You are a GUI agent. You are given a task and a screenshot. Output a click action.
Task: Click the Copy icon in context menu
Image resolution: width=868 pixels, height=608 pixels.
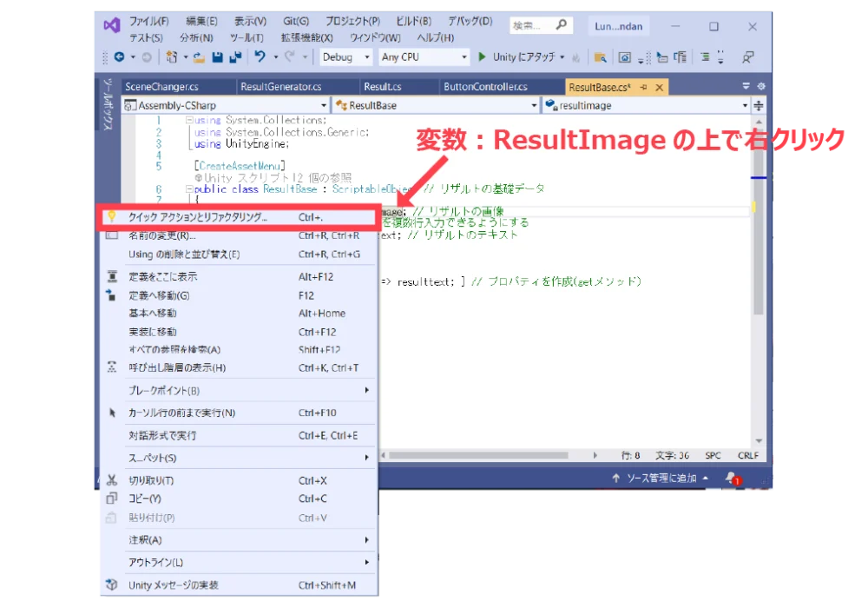click(x=112, y=499)
